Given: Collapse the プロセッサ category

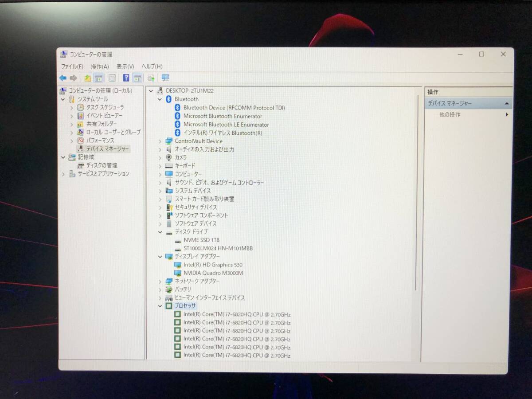Looking at the screenshot, I should pyautogui.click(x=160, y=306).
